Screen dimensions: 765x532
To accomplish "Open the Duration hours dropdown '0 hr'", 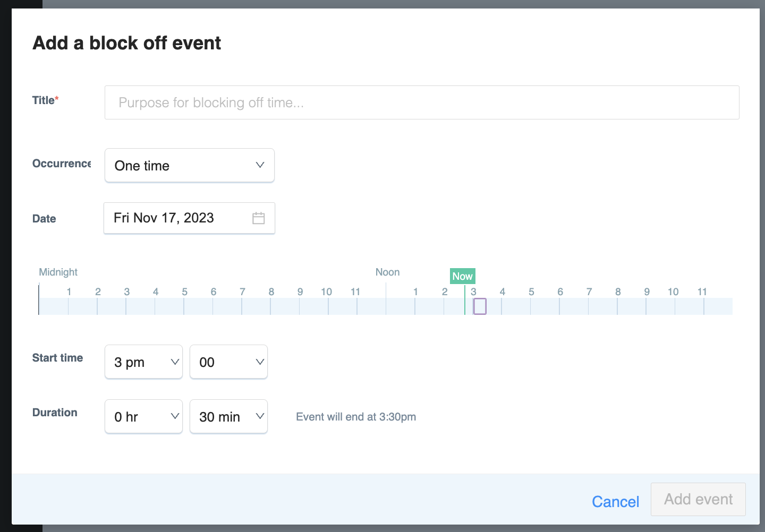I will 143,417.
